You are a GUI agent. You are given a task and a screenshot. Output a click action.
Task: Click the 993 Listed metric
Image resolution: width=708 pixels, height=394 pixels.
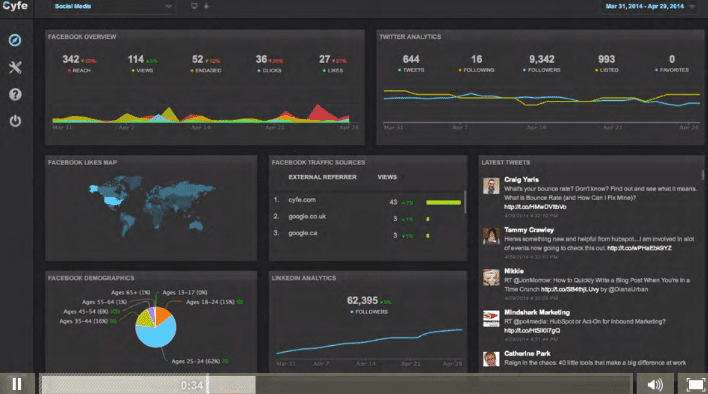click(606, 63)
